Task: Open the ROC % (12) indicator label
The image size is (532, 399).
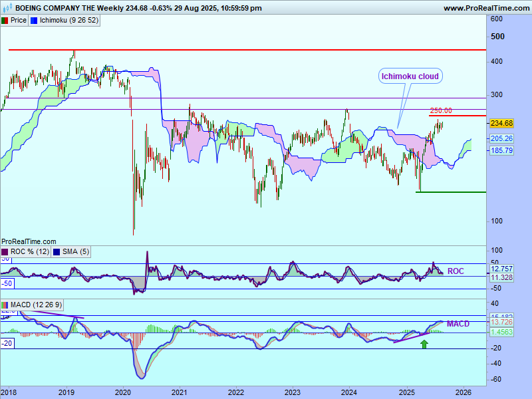Action: 30,252
